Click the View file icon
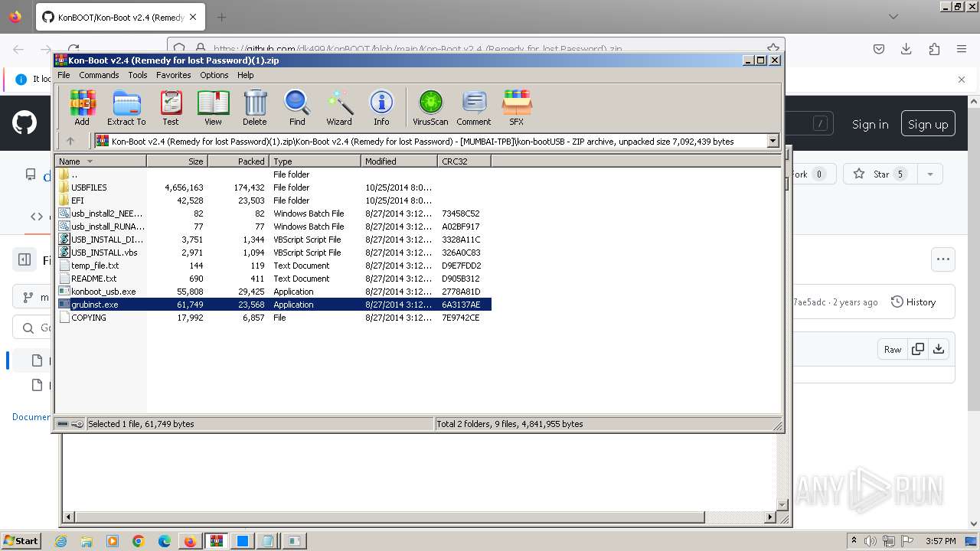Viewport: 980px width, 551px height. pos(213,107)
